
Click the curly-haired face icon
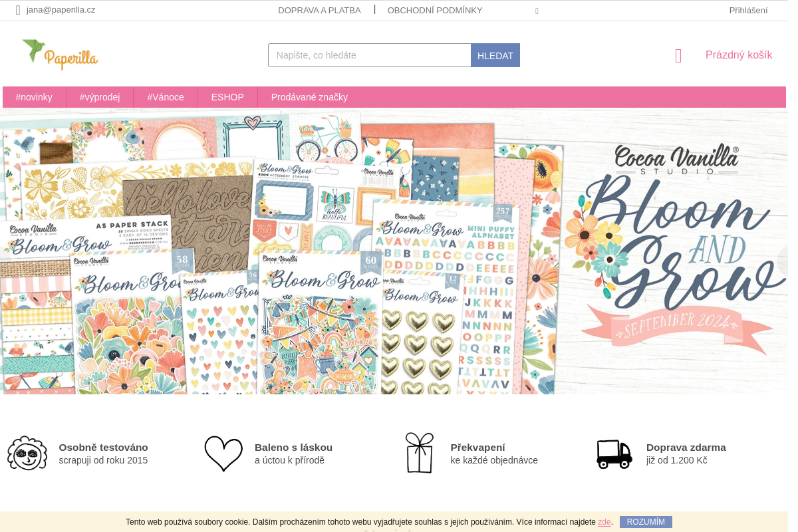(27, 454)
